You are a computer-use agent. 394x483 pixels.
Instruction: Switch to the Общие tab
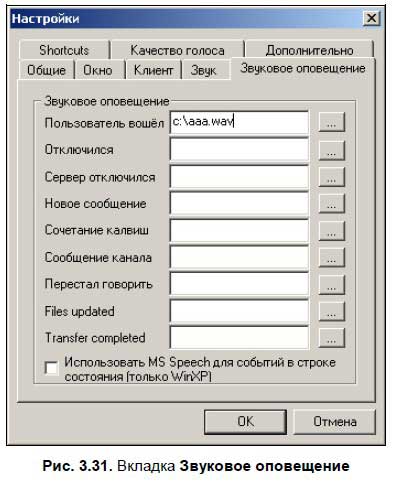point(46,70)
